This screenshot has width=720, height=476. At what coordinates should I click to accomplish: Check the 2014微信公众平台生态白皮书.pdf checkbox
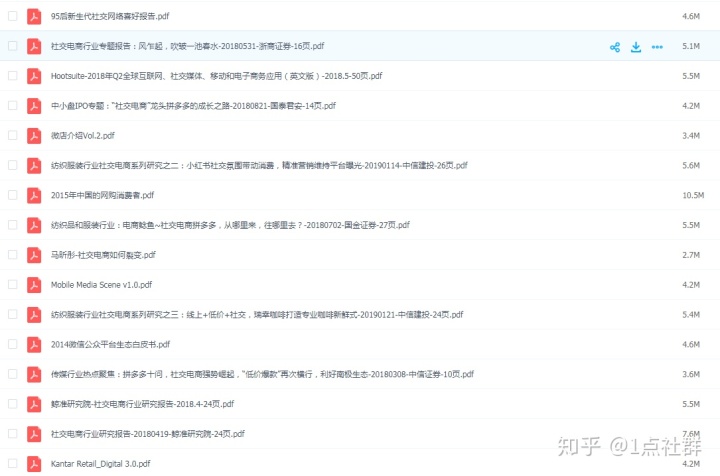(12, 344)
